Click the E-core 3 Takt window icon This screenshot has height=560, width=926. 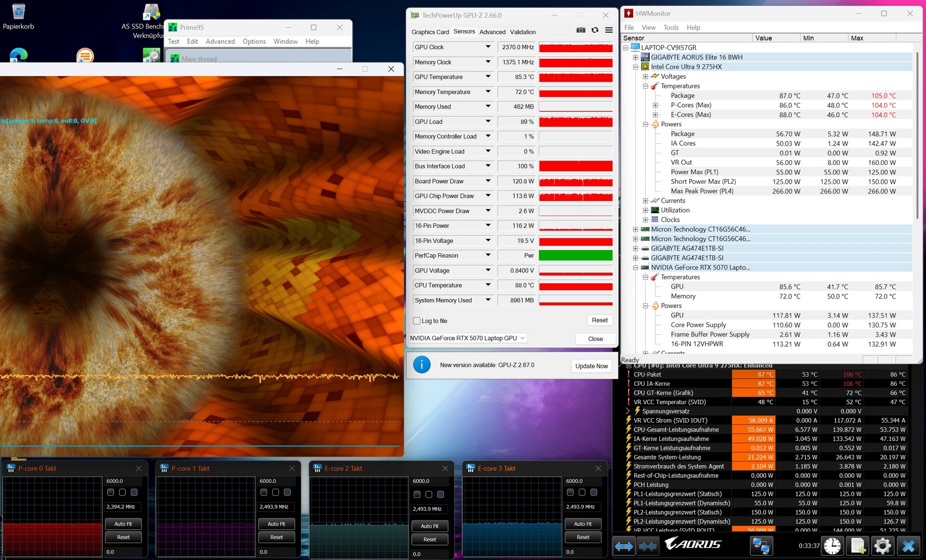click(471, 468)
